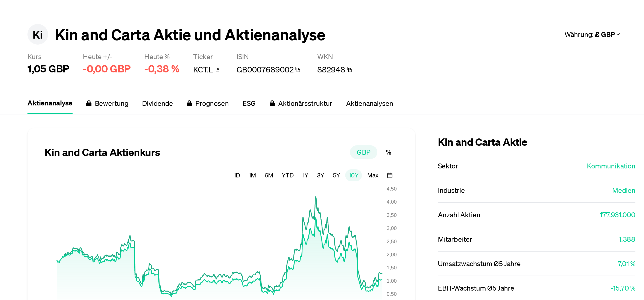644x300 pixels.
Task: Select the YTD chart range
Action: 287,175
